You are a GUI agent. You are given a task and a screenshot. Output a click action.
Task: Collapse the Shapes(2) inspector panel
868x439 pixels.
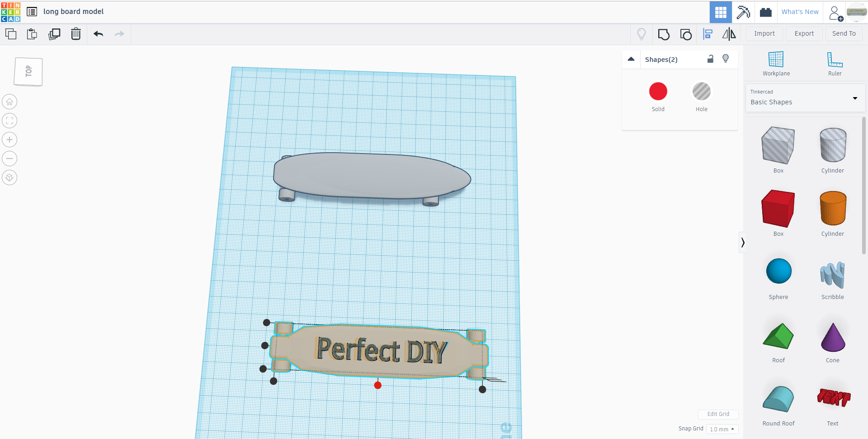[x=631, y=59]
